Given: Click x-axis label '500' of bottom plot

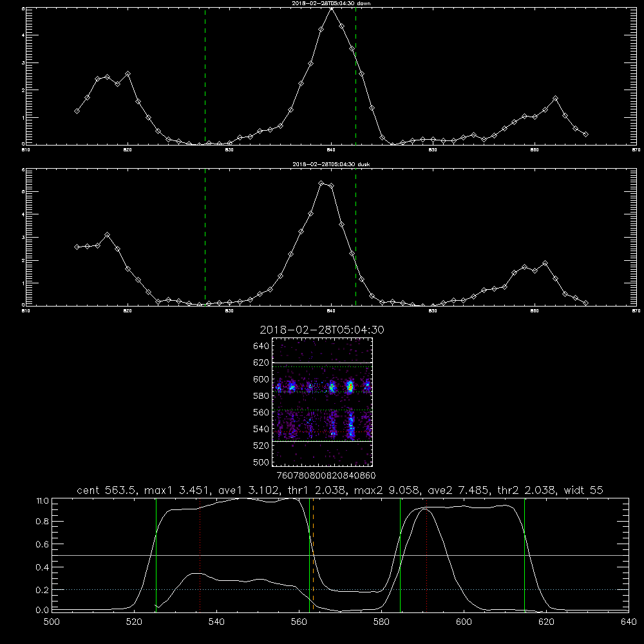Looking at the screenshot, I should tap(52, 622).
